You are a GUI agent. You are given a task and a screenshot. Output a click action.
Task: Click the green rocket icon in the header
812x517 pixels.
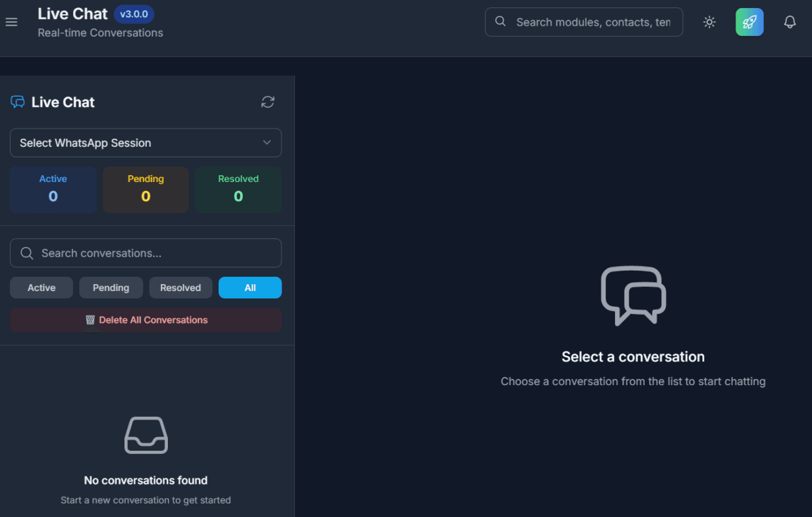click(x=749, y=22)
